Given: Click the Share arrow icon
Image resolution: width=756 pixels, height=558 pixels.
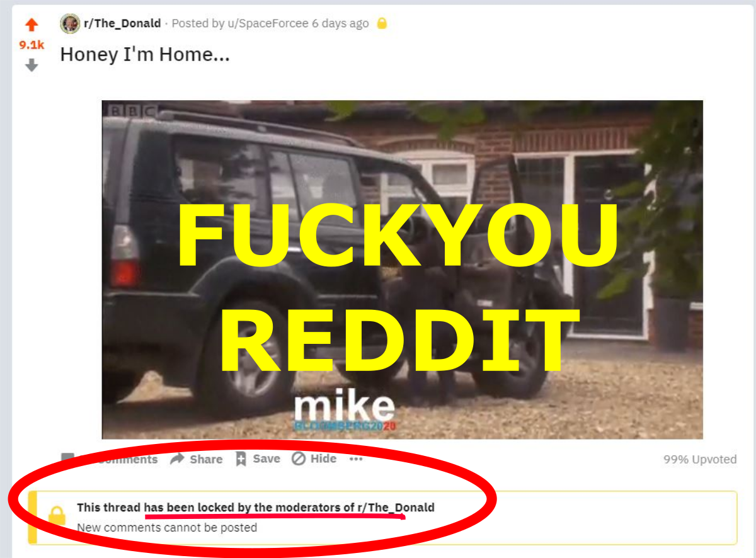Looking at the screenshot, I should pos(178,458).
